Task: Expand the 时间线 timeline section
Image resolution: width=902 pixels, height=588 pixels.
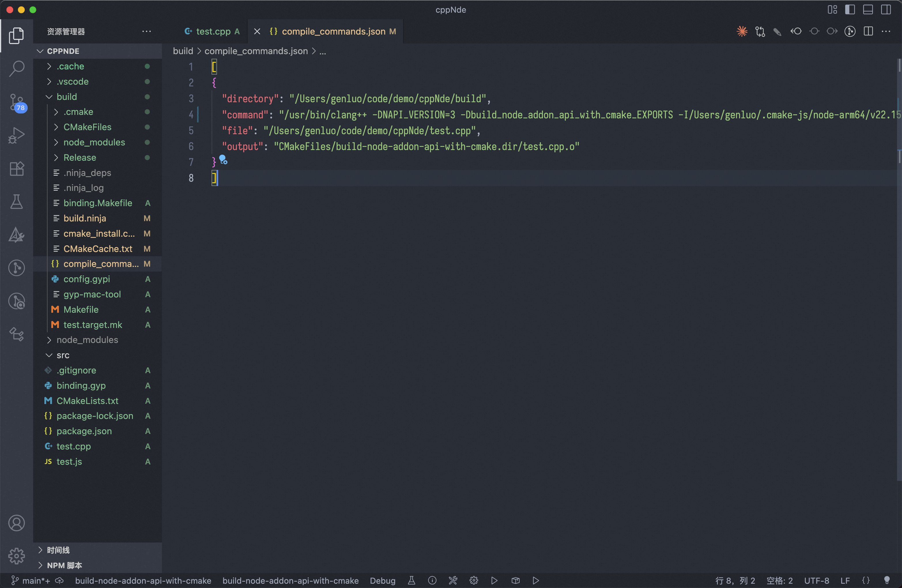Action: point(97,550)
